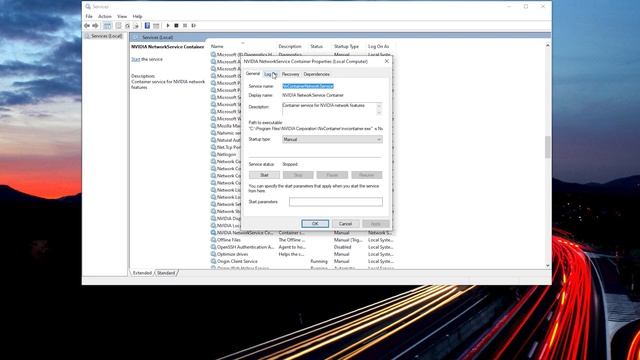Switch to the General tab
640x360 pixels.
pyautogui.click(x=253, y=74)
